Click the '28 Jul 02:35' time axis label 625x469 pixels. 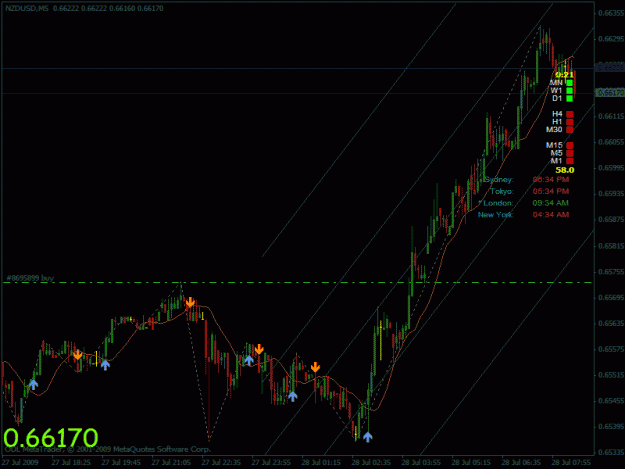[x=371, y=463]
